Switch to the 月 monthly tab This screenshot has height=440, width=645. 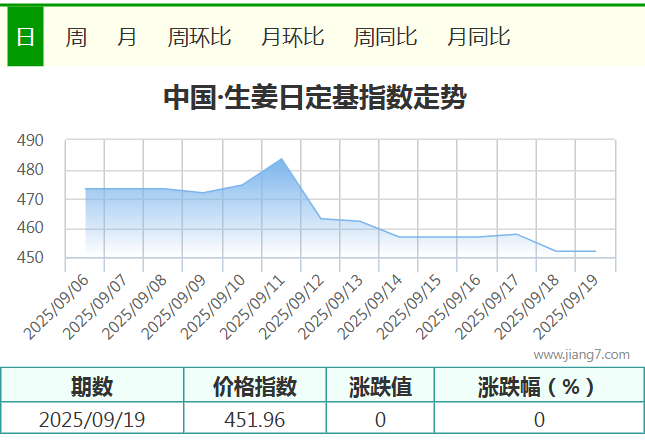127,37
